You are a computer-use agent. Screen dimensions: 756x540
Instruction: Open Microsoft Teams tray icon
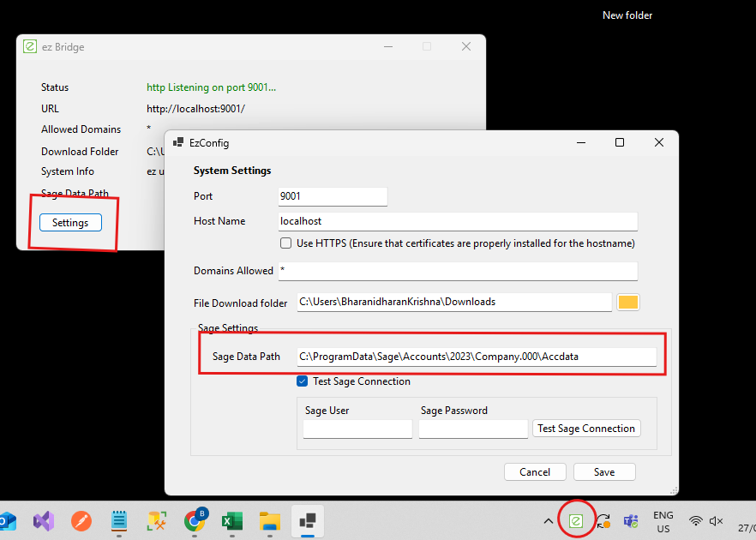pyautogui.click(x=631, y=521)
